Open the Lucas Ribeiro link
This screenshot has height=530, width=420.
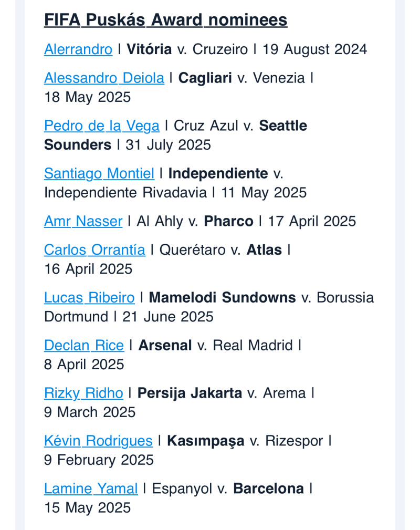89,298
